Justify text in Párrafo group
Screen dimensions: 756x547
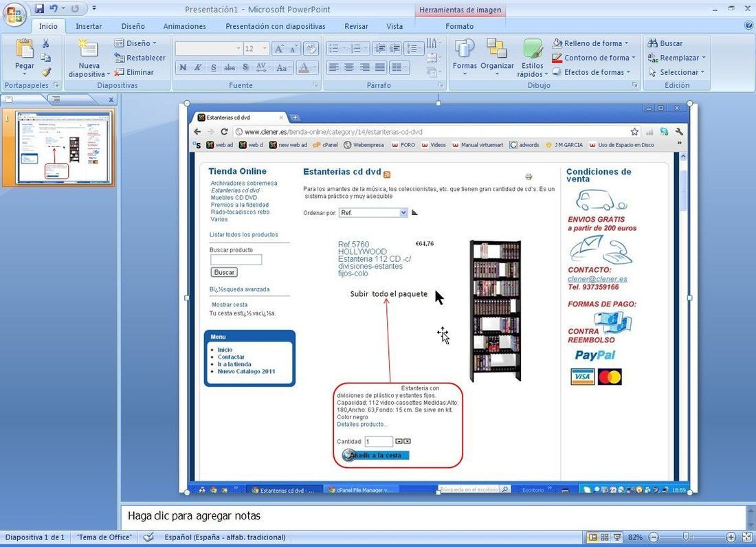[380, 67]
